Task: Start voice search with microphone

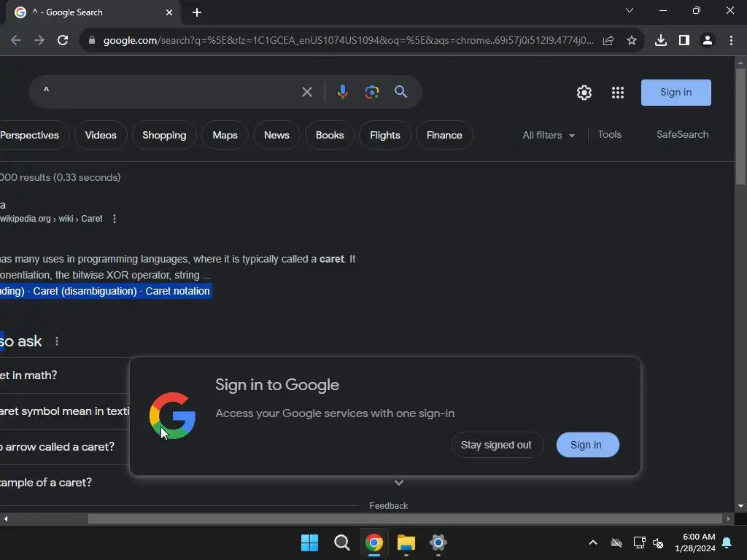Action: click(343, 92)
